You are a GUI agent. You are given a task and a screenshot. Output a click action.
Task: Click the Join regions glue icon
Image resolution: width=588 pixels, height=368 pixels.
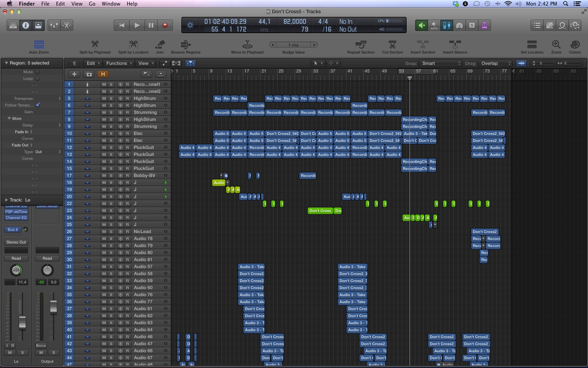pyautogui.click(x=160, y=45)
